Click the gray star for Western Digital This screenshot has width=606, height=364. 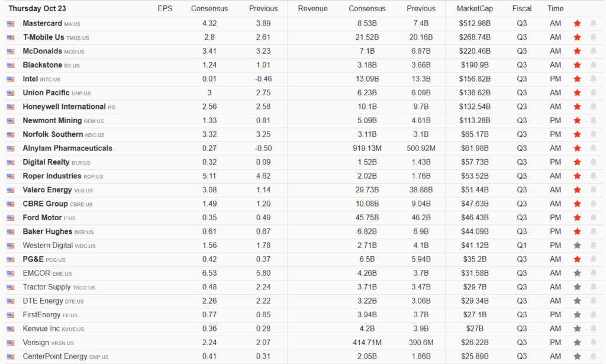click(x=577, y=245)
